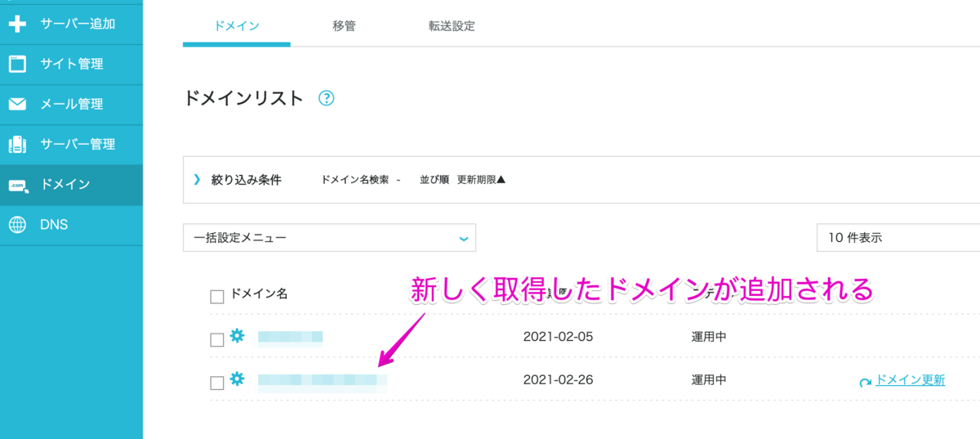Open the DNS sidebar item
This screenshot has width=980, height=439.
pos(71,225)
